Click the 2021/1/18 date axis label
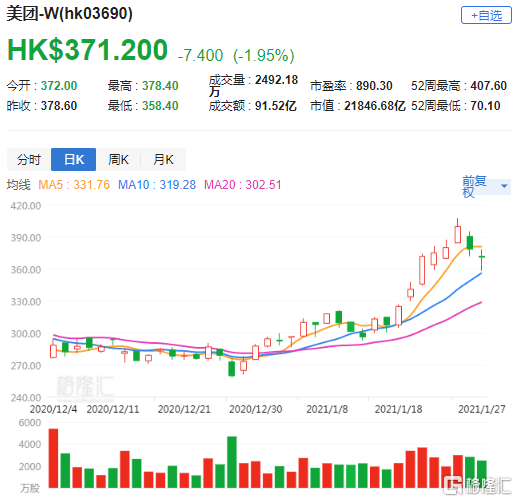 click(398, 409)
